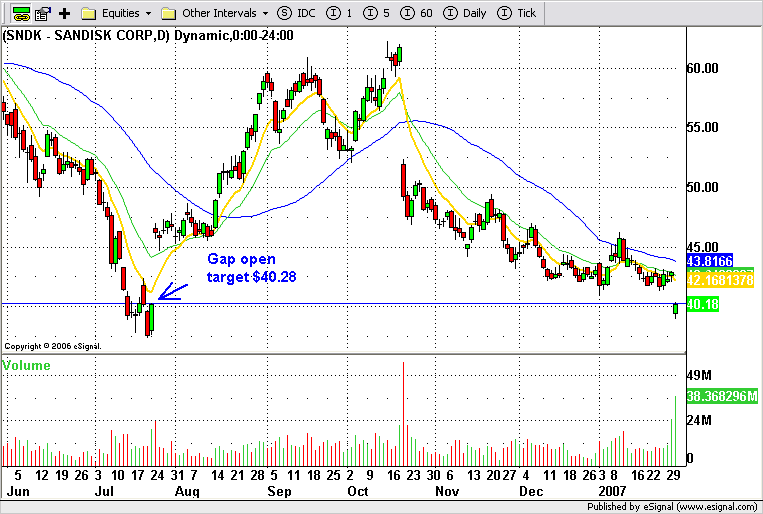The height and width of the screenshot is (514, 763).
Task: Switch to the 5-minute interval
Action: click(x=376, y=13)
